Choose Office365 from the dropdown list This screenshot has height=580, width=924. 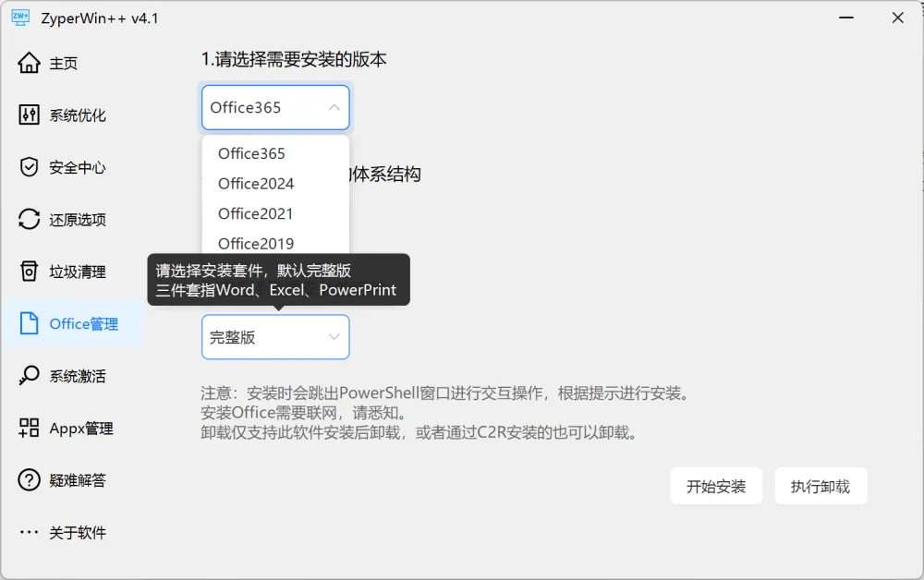(275, 153)
